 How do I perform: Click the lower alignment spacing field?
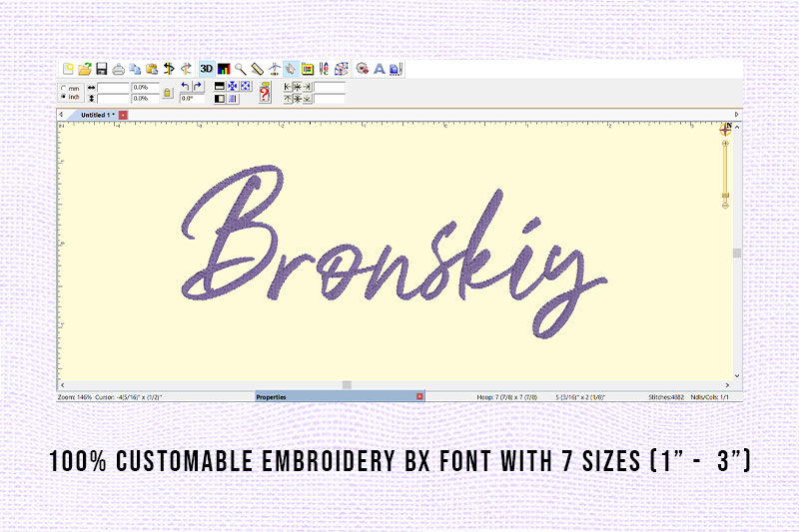(x=330, y=99)
